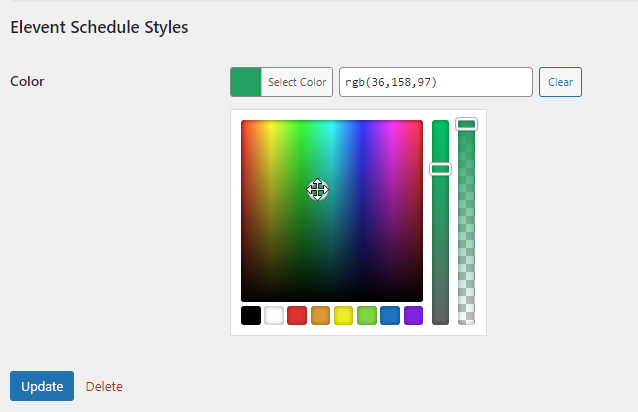Click the Select Color button
The height and width of the screenshot is (412, 638).
click(281, 82)
